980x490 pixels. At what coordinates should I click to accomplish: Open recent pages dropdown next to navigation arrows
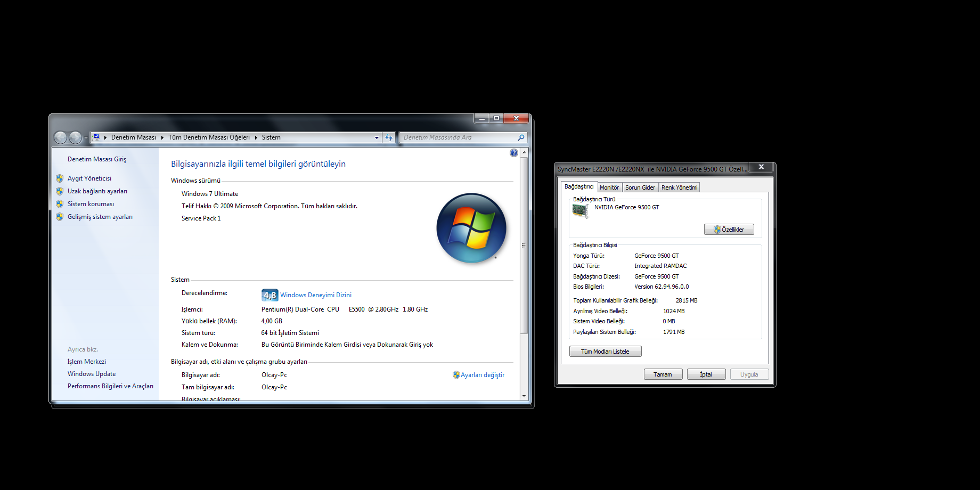(x=86, y=138)
